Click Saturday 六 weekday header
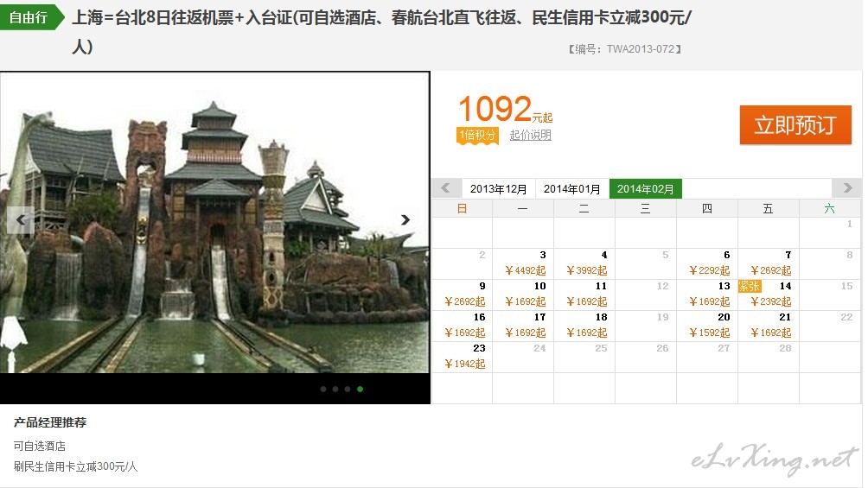This screenshot has width=868, height=488. 829,209
